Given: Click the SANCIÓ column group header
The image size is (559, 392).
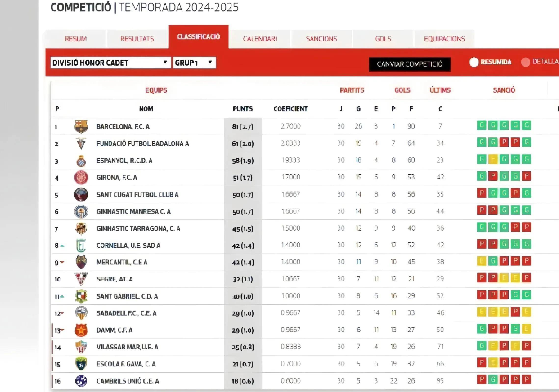Looking at the screenshot, I should click(504, 90).
